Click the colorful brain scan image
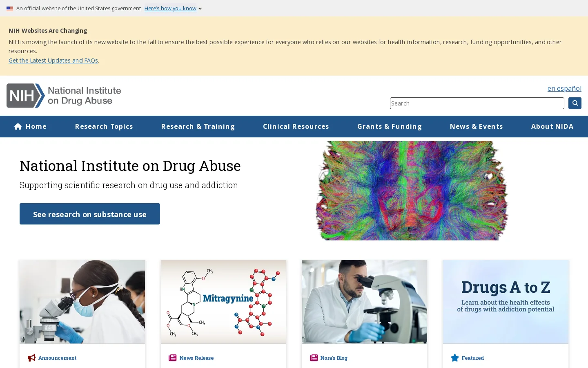This screenshot has height=368, width=588. pos(412,191)
